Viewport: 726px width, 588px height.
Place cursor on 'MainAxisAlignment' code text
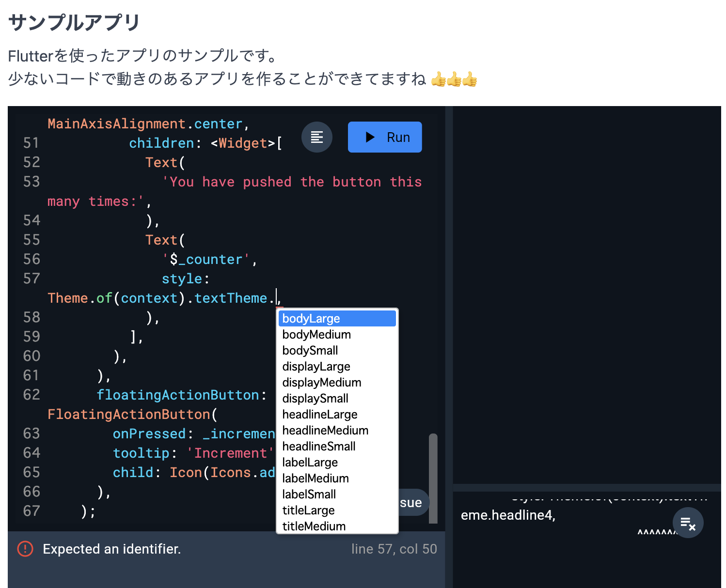(117, 124)
